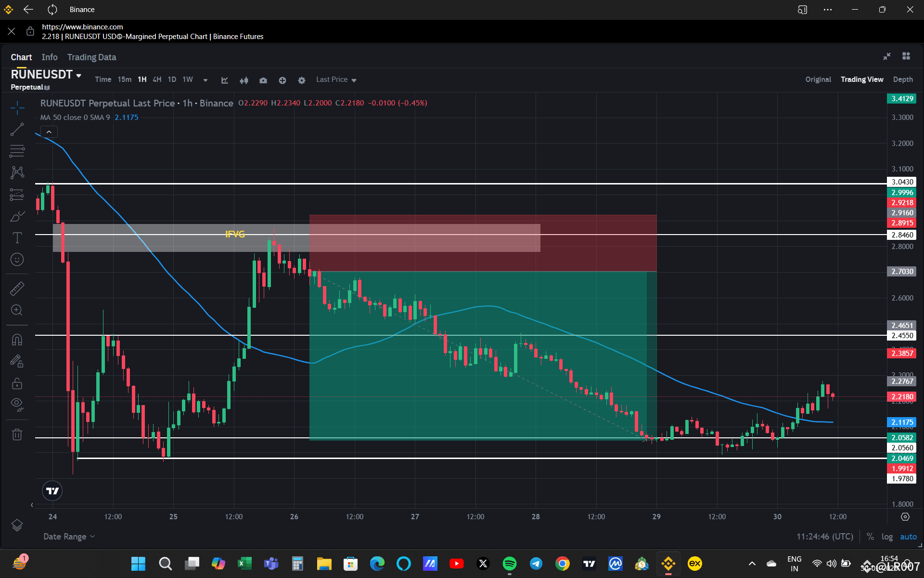Viewport: 924px width, 578px height.
Task: Click the TradingView logo on the chart
Action: point(52,491)
